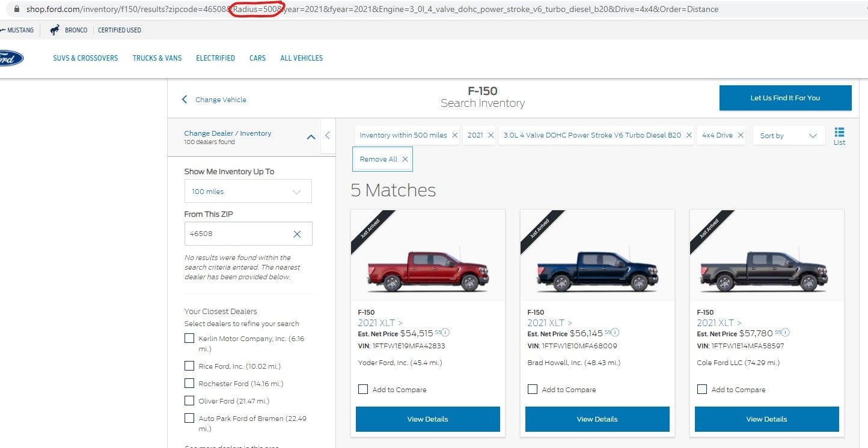The image size is (868, 448).
Task: Collapse Change Dealer / Inventory section
Action: pos(311,137)
